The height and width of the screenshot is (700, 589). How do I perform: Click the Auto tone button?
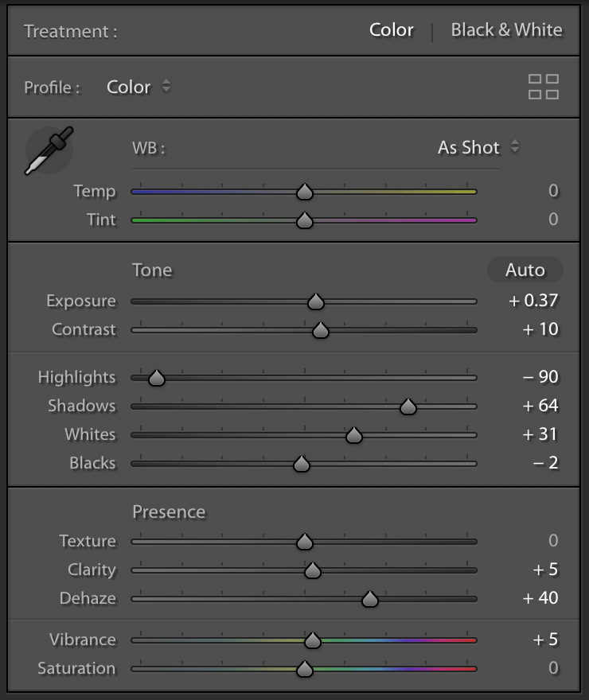point(524,270)
